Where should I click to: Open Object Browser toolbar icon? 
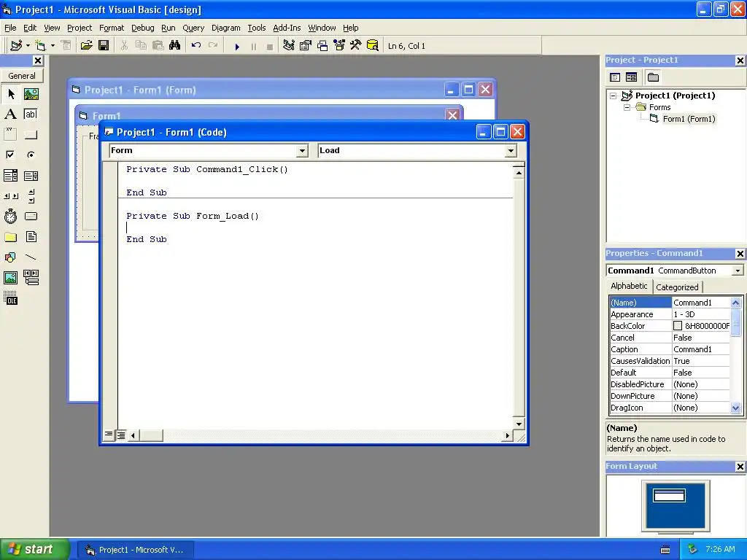(x=339, y=46)
